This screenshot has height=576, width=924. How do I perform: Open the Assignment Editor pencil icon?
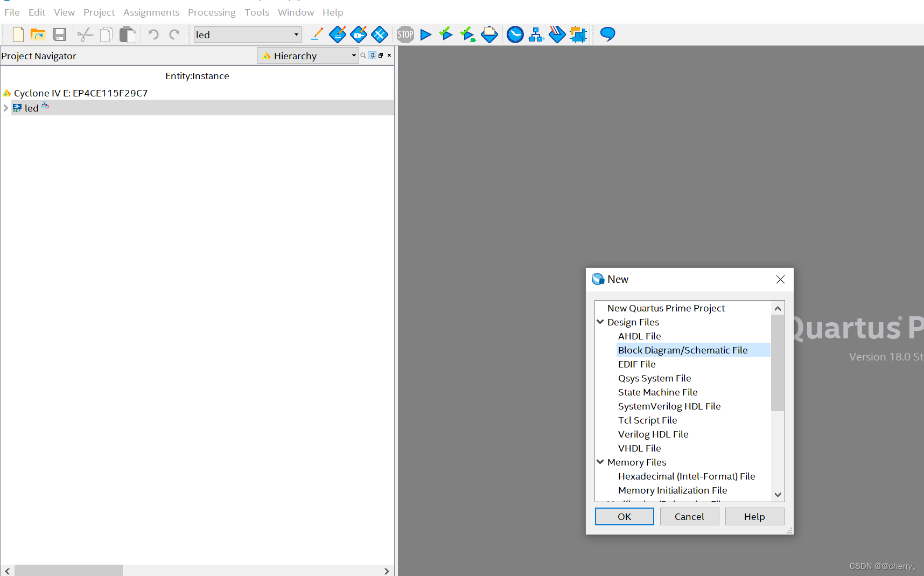[317, 34]
